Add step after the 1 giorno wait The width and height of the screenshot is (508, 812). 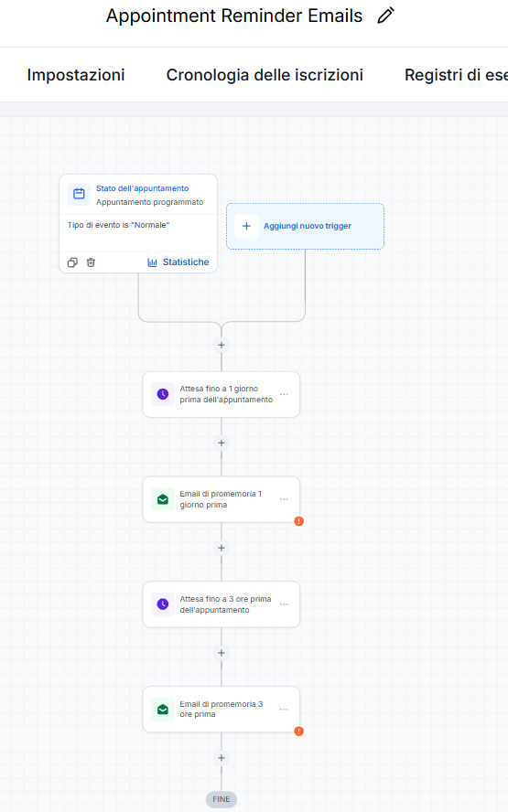222,443
